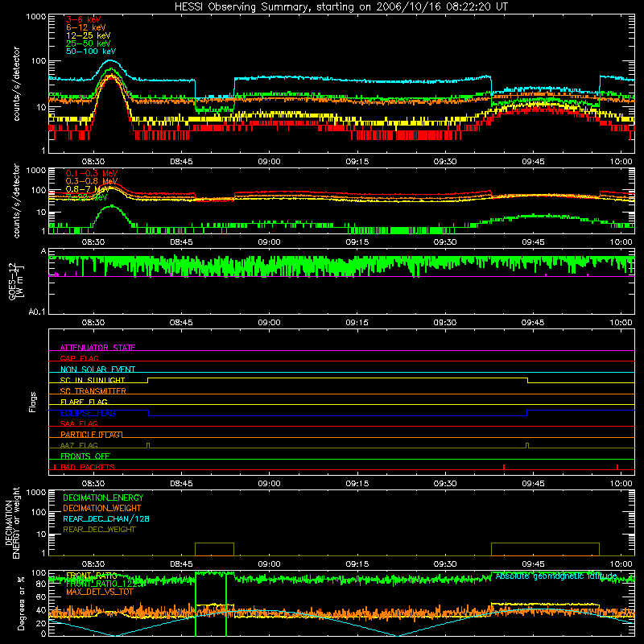Image resolution: width=644 pixels, height=644 pixels.
Task: Click 09:15 tick under the decimation panel
Action: point(357,564)
